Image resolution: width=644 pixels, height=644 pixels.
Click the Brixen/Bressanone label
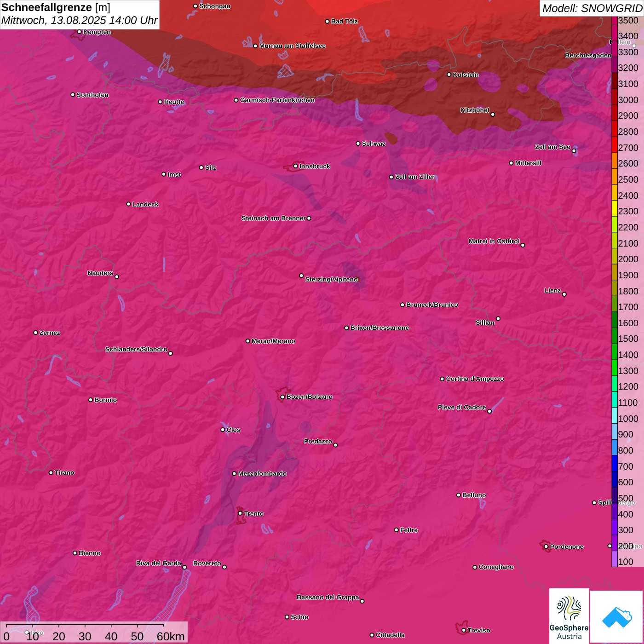pos(379,328)
